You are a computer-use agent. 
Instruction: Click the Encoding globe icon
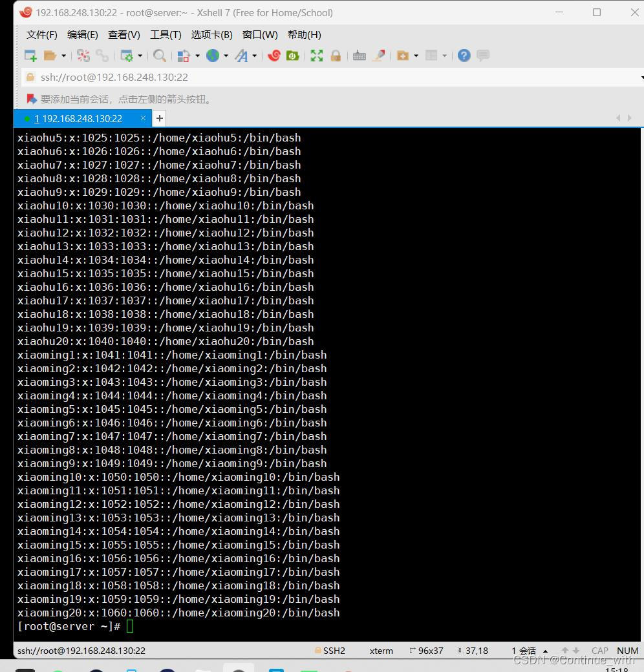point(213,56)
